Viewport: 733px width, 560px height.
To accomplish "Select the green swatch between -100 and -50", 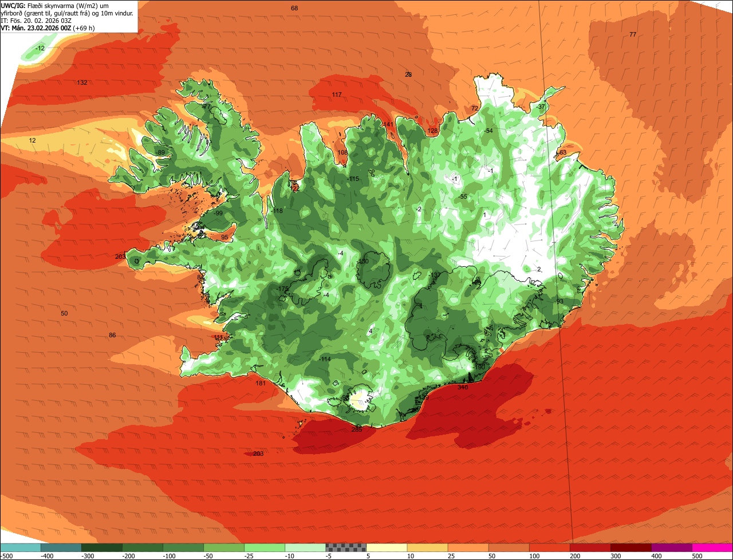I will point(183,547).
